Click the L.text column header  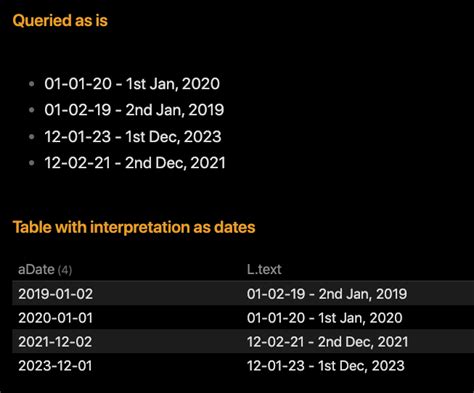coord(264,269)
